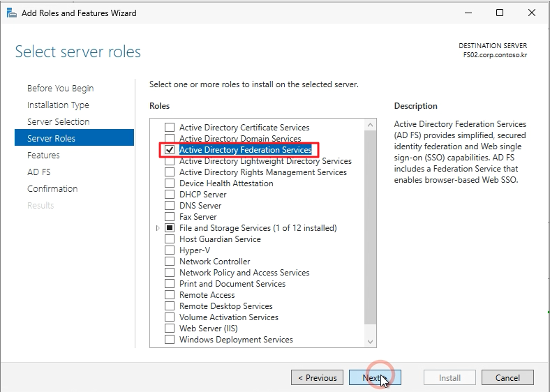
Task: Select Active Directory Federation Services label
Action: point(246,150)
